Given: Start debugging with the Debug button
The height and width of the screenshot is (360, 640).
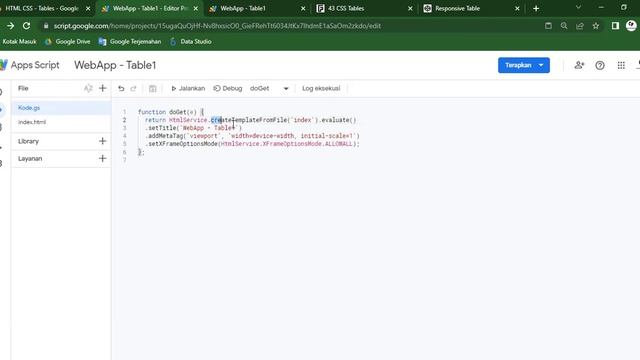Looking at the screenshot, I should pos(228,88).
